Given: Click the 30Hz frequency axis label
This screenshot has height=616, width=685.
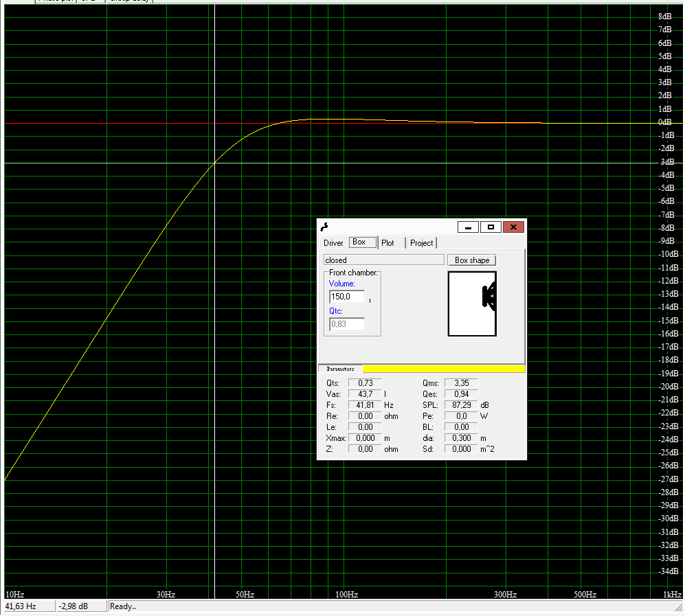Looking at the screenshot, I should pyautogui.click(x=166, y=595).
